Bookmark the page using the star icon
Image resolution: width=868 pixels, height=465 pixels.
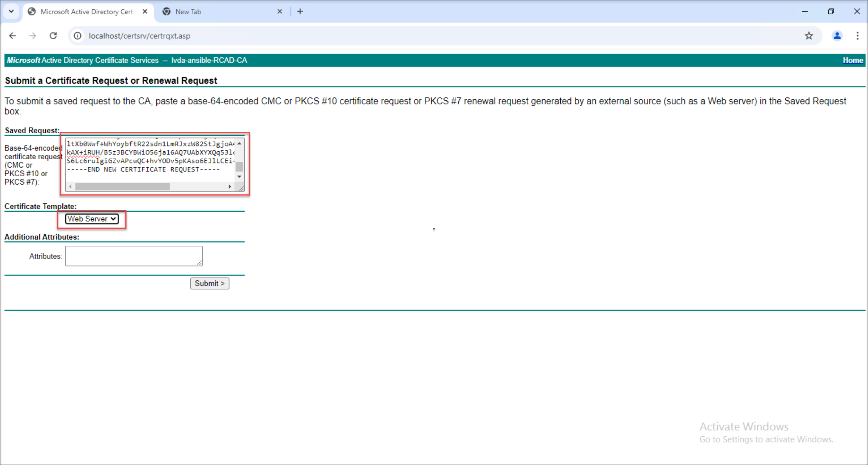(x=809, y=35)
